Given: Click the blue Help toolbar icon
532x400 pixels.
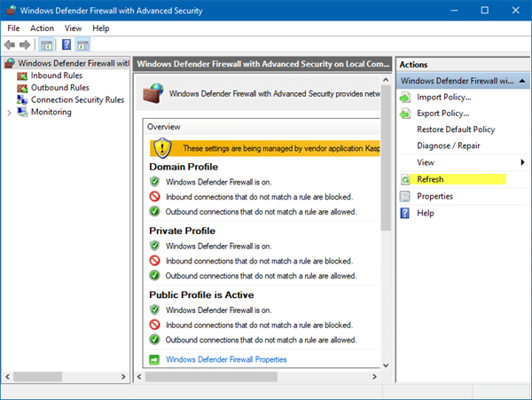Looking at the screenshot, I should pos(66,44).
